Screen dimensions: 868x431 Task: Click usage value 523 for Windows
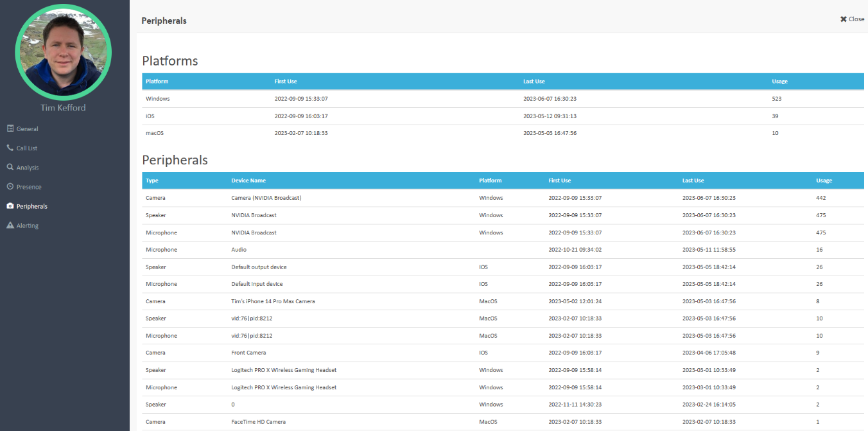[777, 99]
